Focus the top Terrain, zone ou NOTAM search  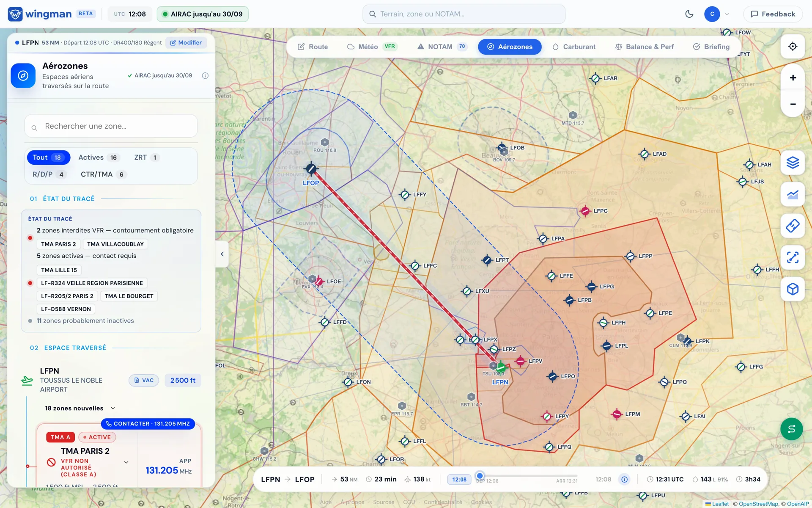pos(464,14)
